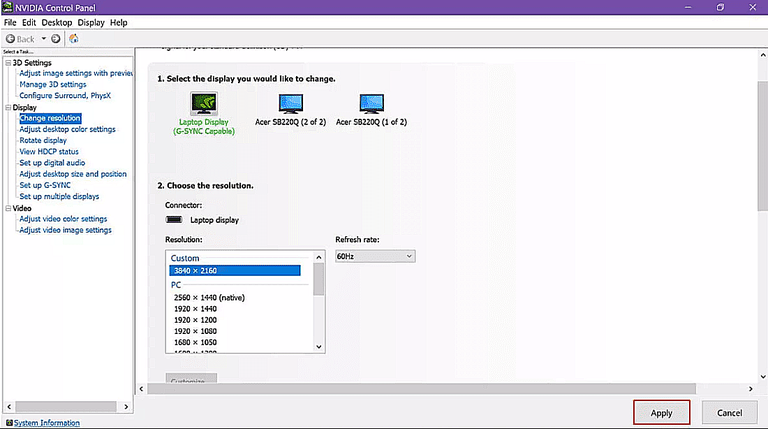Click the main panel horizontal scroll right arrow
Image resolution: width=768 pixels, height=429 pixels.
pos(750,389)
